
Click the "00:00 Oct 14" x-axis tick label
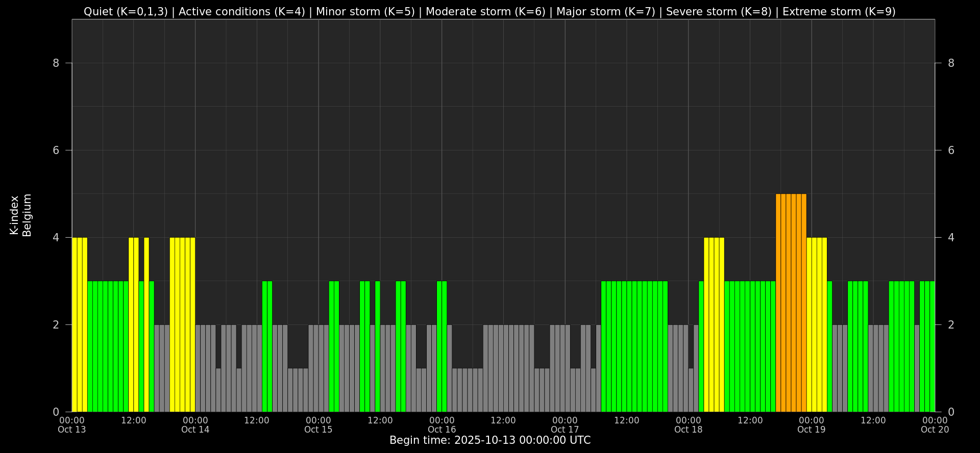[195, 425]
